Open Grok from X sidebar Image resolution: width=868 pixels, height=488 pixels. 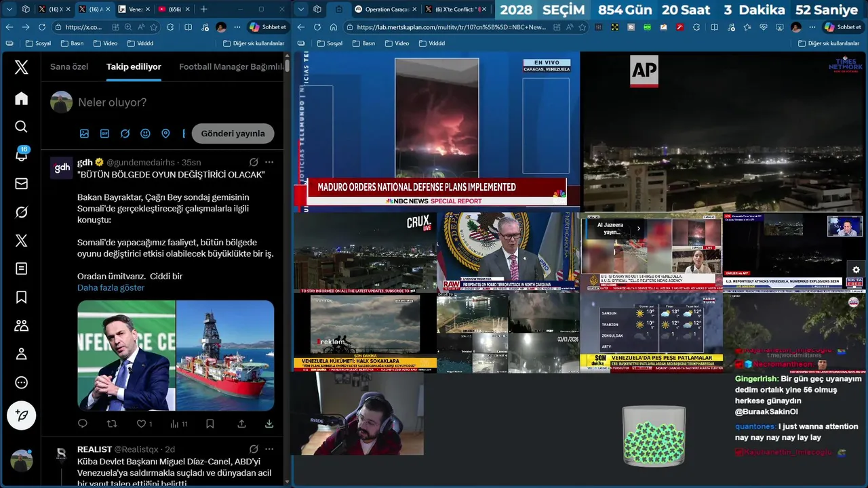coord(21,212)
